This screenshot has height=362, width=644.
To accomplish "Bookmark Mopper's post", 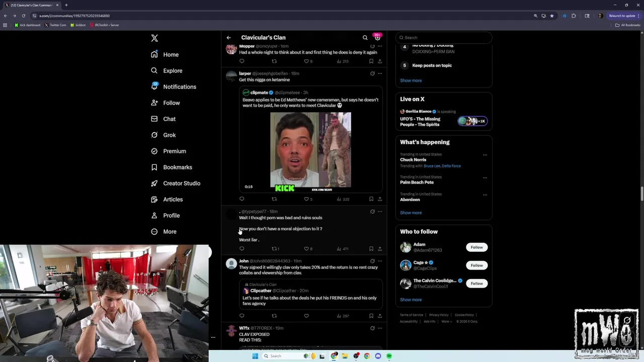I will tap(371, 61).
